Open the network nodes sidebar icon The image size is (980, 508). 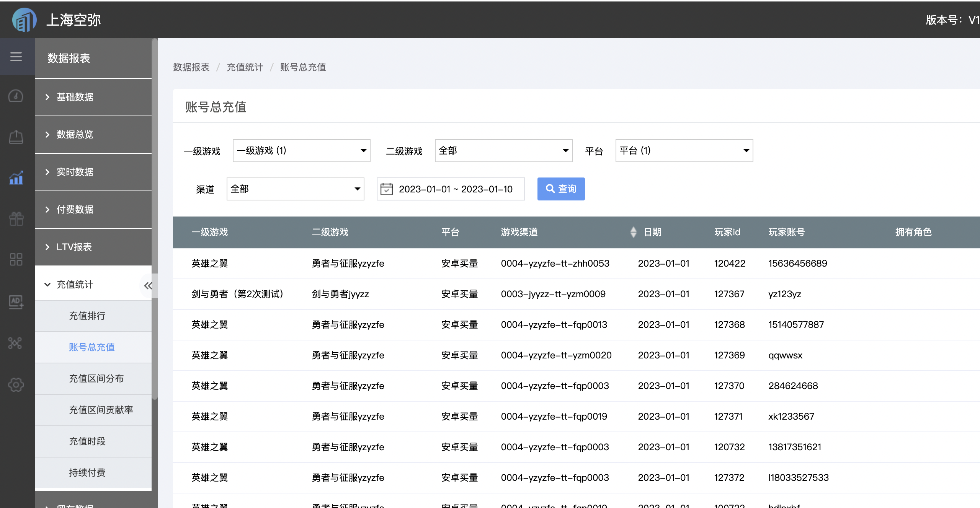[x=15, y=343]
